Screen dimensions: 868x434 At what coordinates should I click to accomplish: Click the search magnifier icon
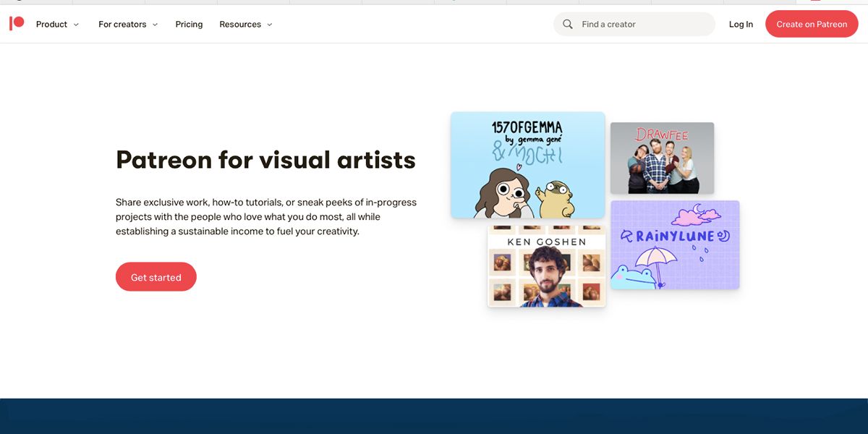[568, 24]
